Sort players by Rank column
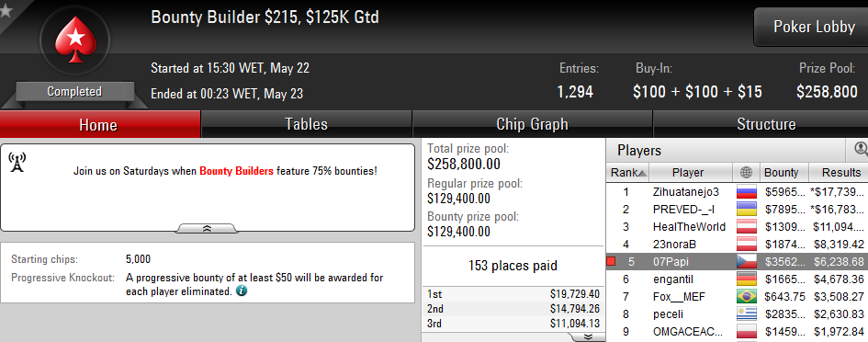The image size is (868, 342). click(x=627, y=173)
